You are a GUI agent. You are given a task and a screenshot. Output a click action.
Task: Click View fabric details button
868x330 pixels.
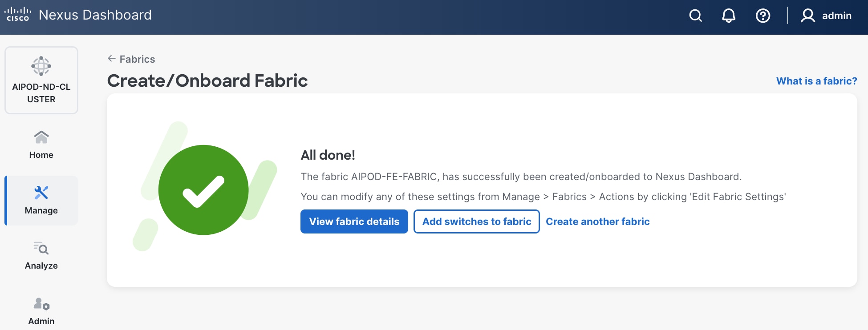click(x=354, y=221)
